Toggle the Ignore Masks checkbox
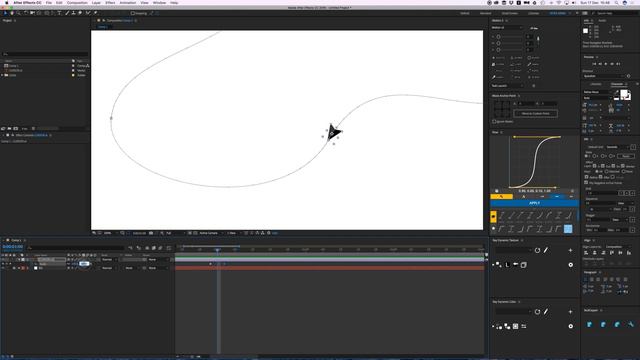 pos(494,121)
